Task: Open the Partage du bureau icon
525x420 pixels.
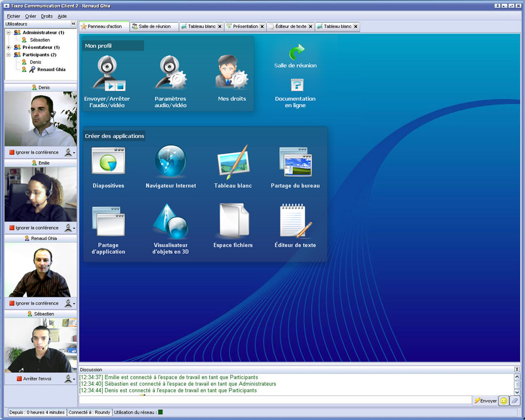Action: click(295, 162)
